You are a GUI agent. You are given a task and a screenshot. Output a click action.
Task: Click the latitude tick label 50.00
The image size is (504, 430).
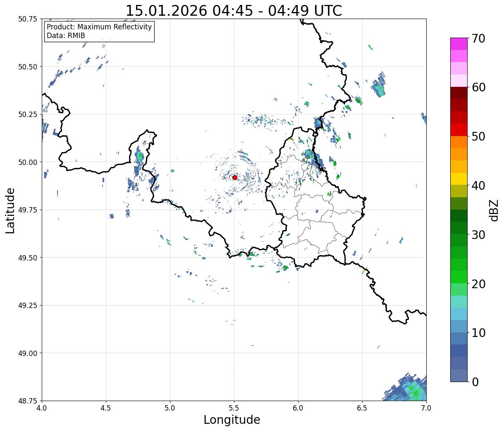[28, 162]
